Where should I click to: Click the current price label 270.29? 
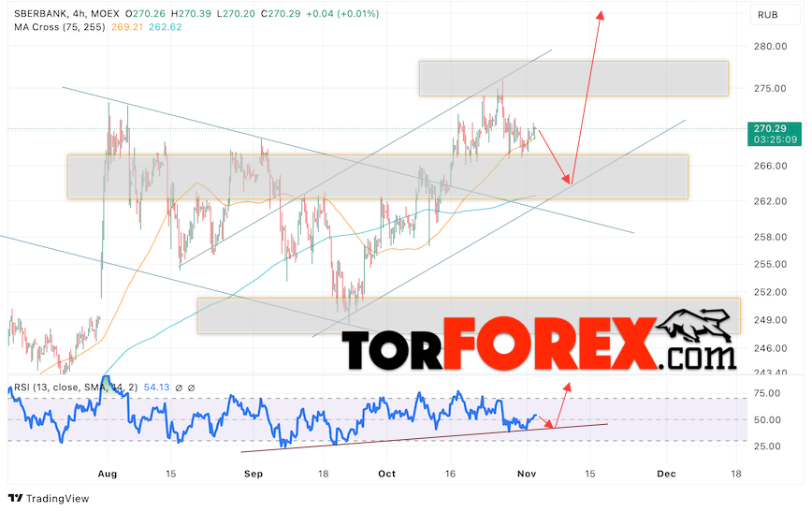click(770, 128)
